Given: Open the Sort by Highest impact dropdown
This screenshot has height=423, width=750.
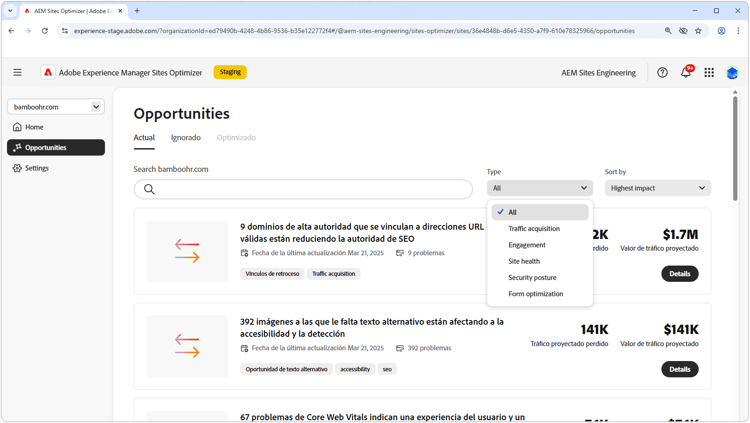Looking at the screenshot, I should pos(658,188).
